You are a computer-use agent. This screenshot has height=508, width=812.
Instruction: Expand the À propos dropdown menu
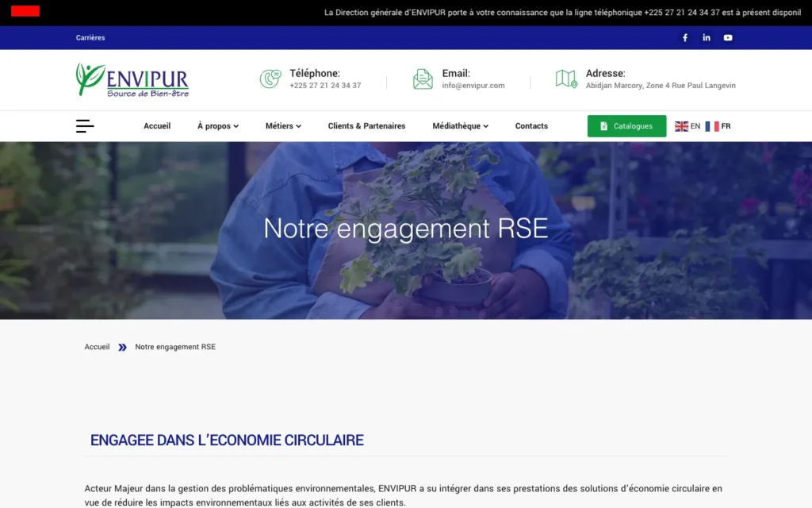point(218,126)
